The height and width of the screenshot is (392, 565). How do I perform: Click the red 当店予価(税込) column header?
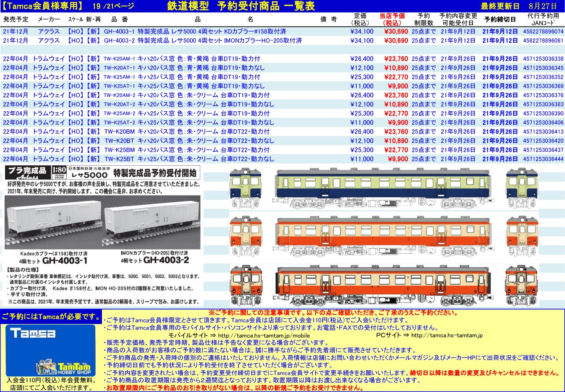tap(392, 19)
